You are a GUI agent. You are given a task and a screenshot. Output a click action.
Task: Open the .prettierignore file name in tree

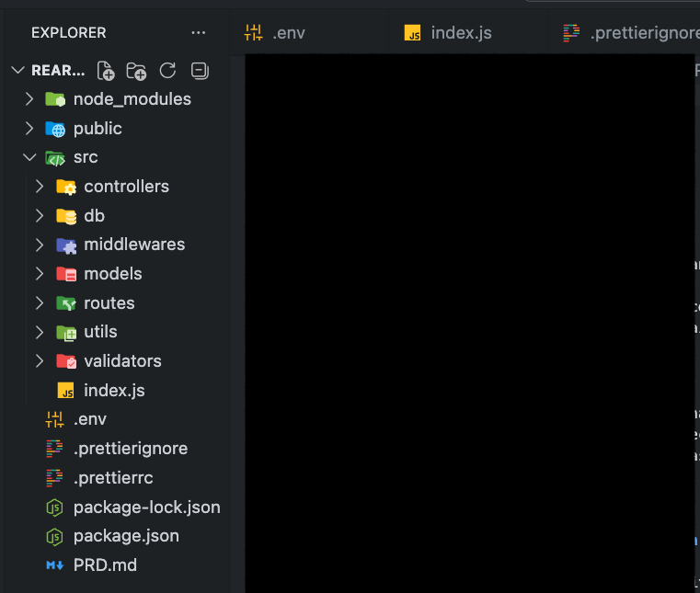pyautogui.click(x=131, y=449)
